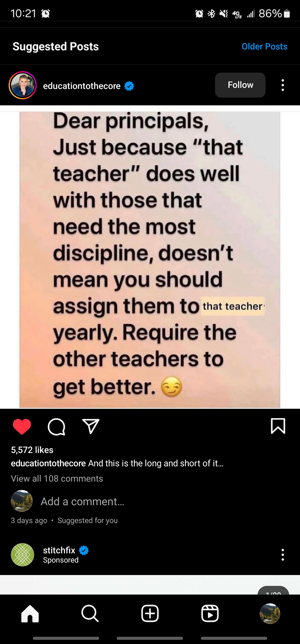Open the educationtothecore post options menu

[283, 85]
